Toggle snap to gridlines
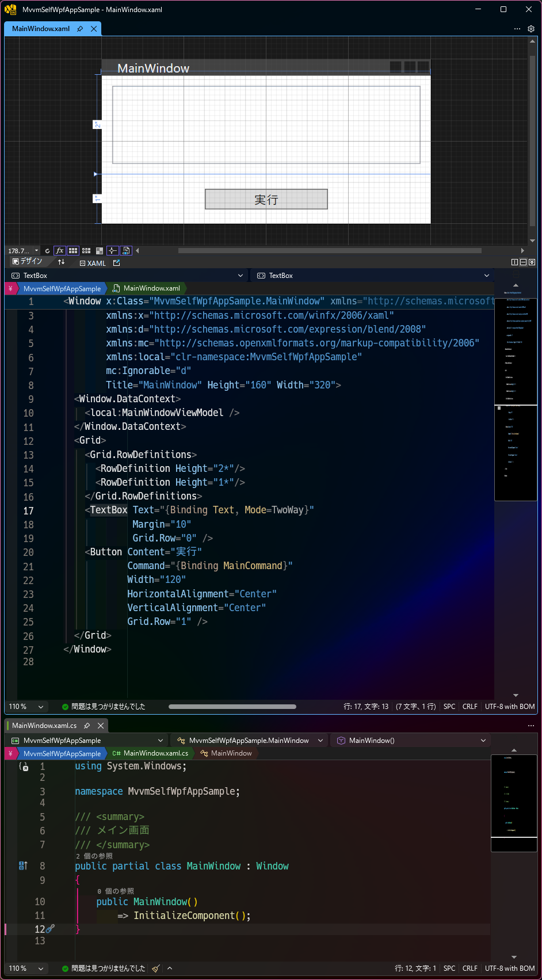The image size is (542, 980). [86, 251]
